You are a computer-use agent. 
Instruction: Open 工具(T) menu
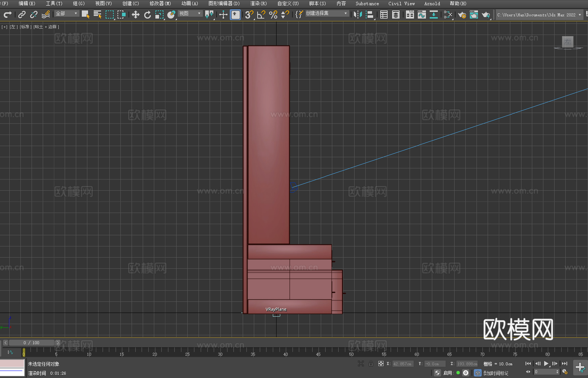click(54, 3)
